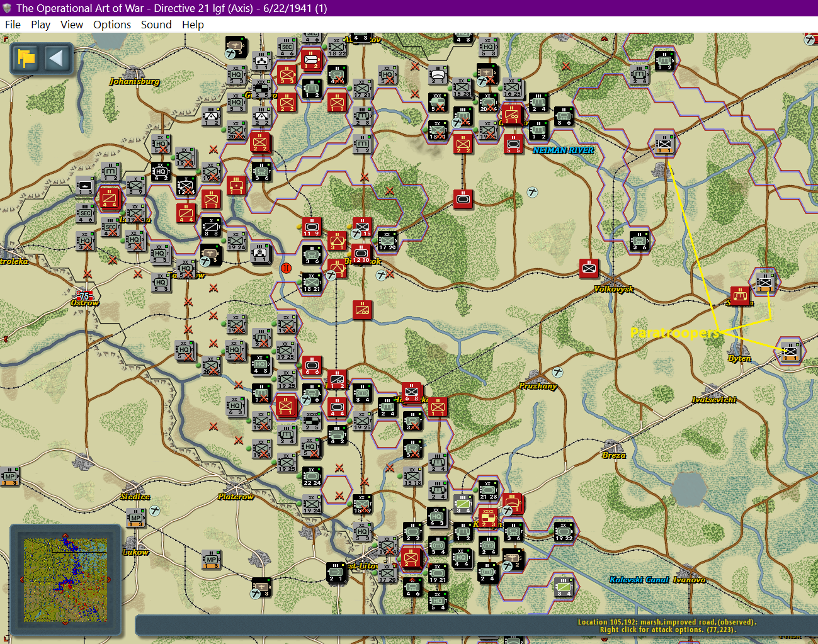Open the File menu
This screenshot has width=818, height=644.
point(13,25)
